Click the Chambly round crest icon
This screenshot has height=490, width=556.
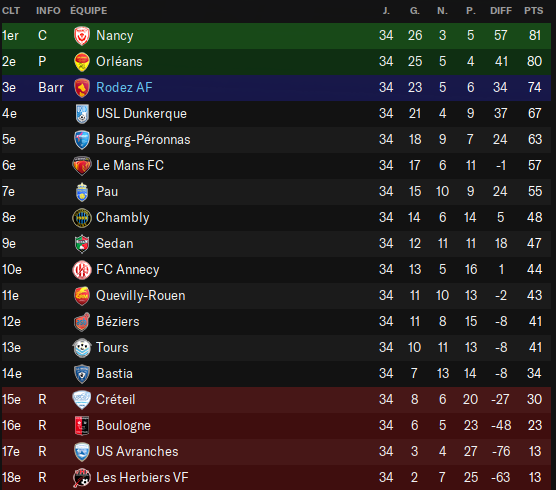coord(82,218)
